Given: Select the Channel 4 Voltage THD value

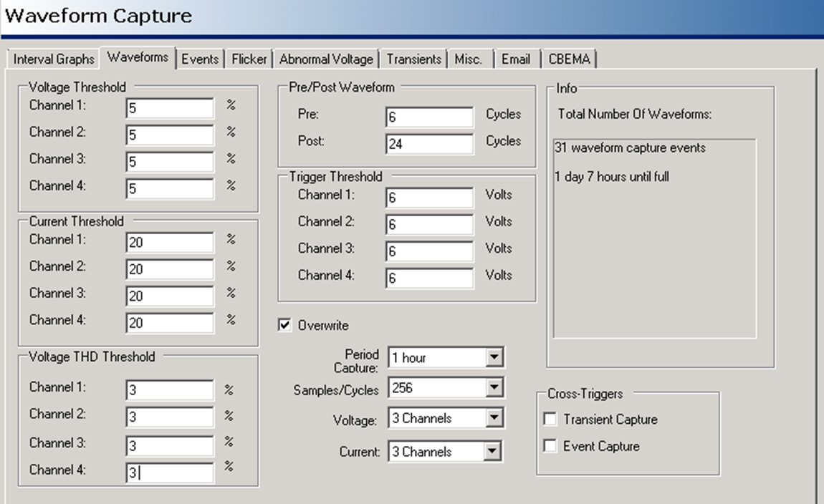Looking at the screenshot, I should [x=169, y=472].
